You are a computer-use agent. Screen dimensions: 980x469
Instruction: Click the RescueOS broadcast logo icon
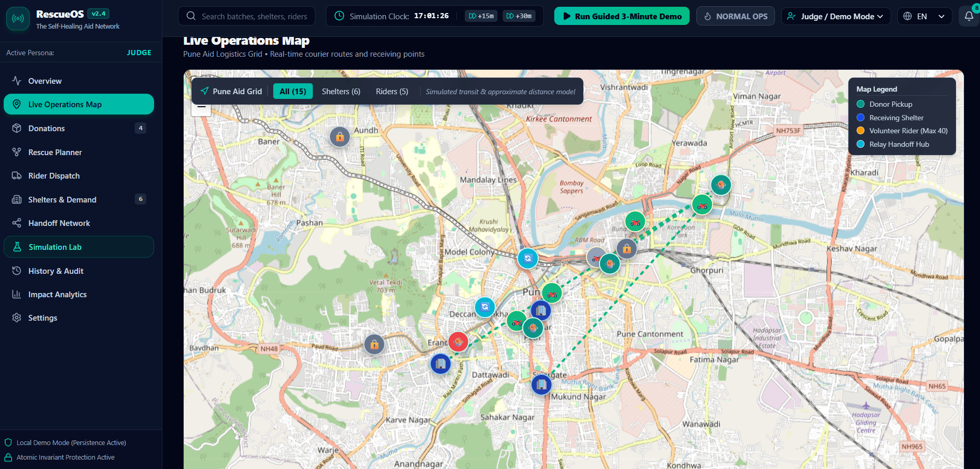(x=18, y=19)
